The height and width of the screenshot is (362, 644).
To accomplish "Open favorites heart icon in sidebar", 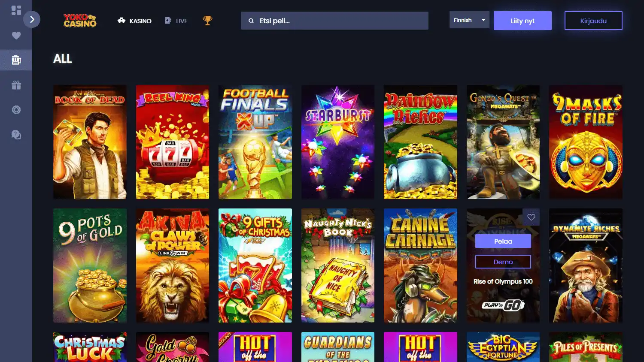I will 16,35.
